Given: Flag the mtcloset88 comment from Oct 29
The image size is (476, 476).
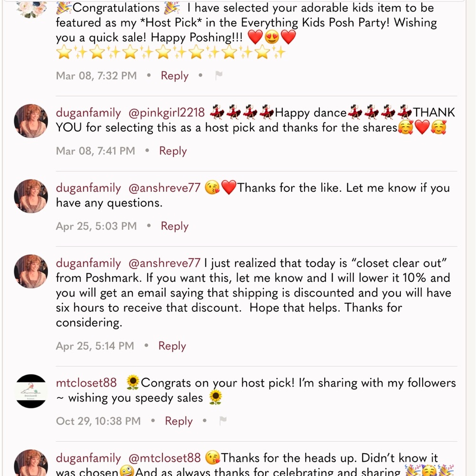Looking at the screenshot, I should (223, 421).
